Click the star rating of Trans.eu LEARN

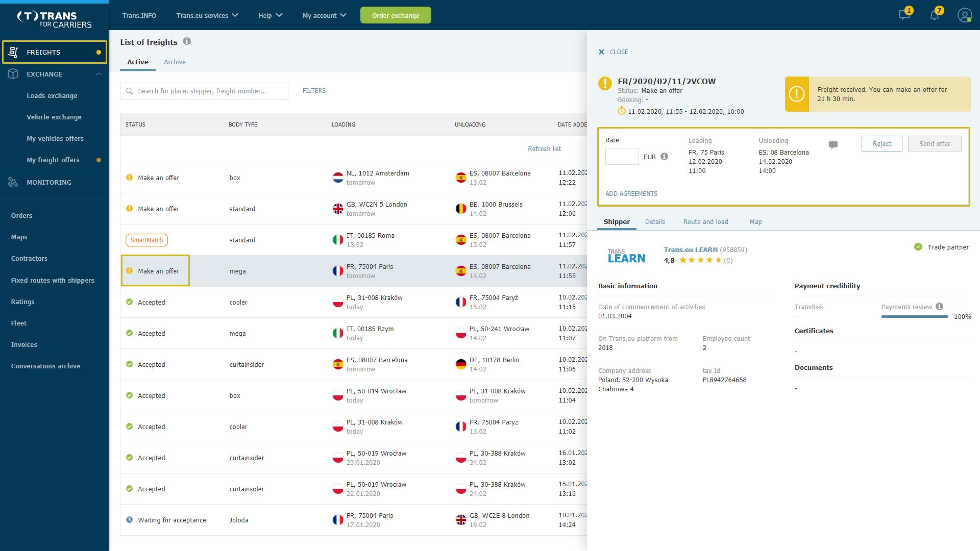700,260
